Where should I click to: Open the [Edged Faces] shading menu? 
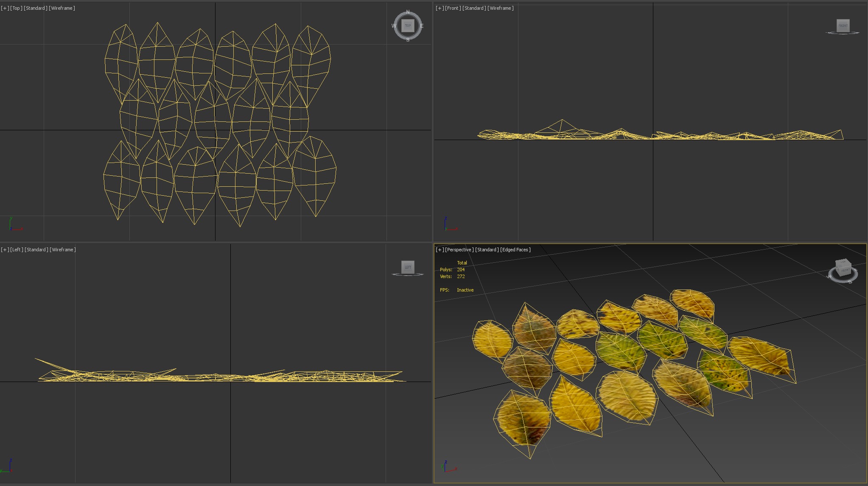coord(515,250)
